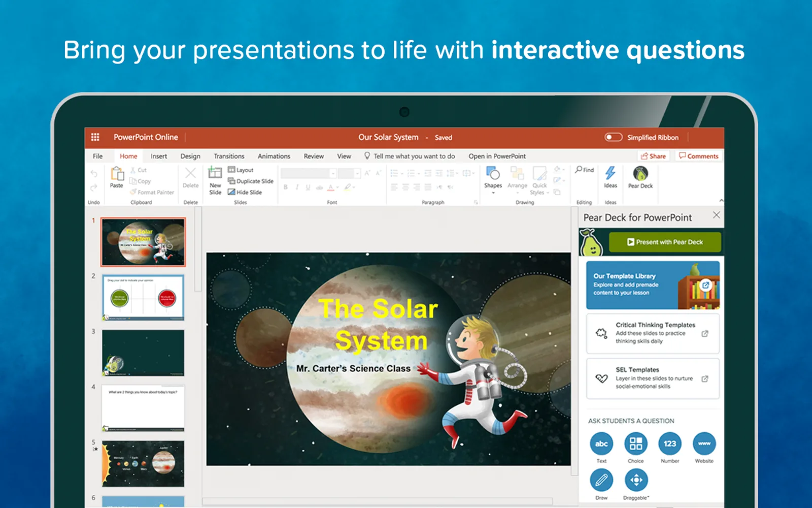Add a Draw question pencil icon

click(601, 480)
